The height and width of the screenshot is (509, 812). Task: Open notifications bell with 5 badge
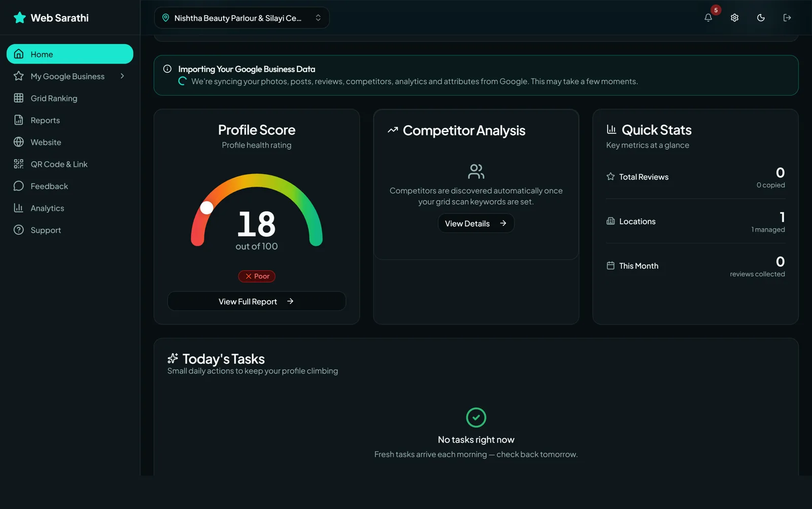[x=708, y=18]
